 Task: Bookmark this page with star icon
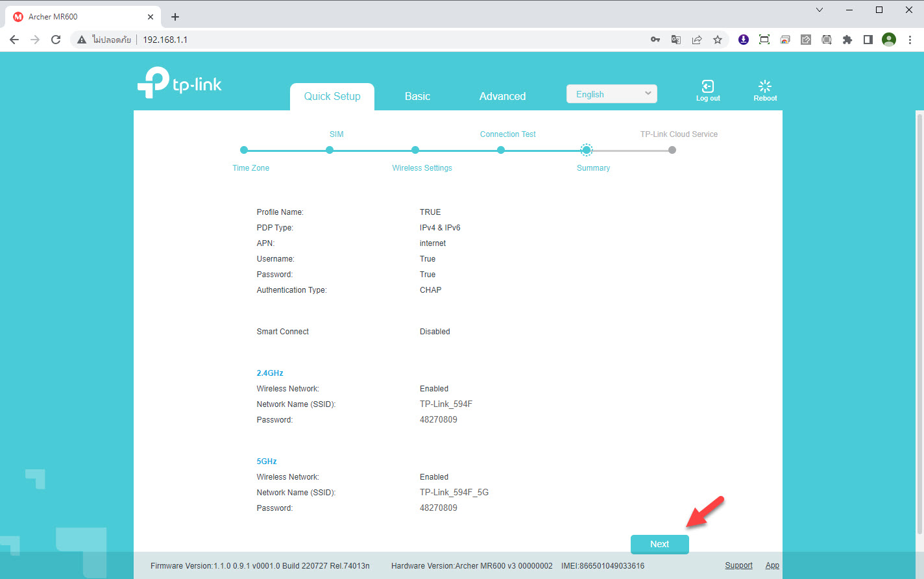[718, 40]
